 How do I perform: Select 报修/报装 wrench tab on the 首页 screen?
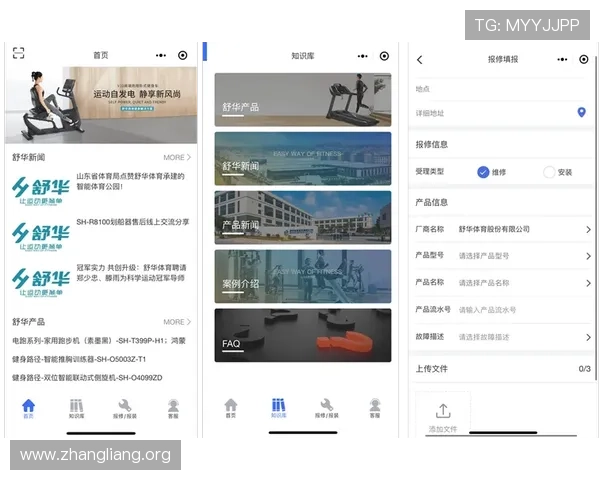[125, 409]
